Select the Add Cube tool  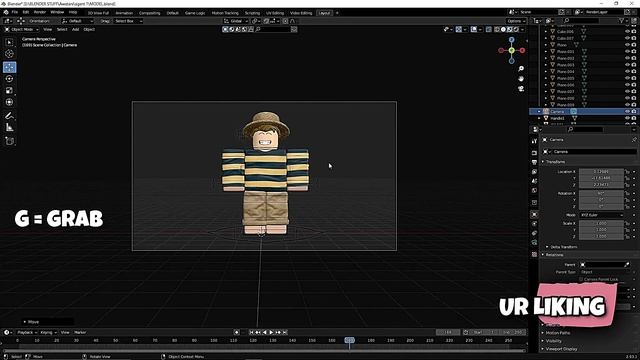point(9,141)
